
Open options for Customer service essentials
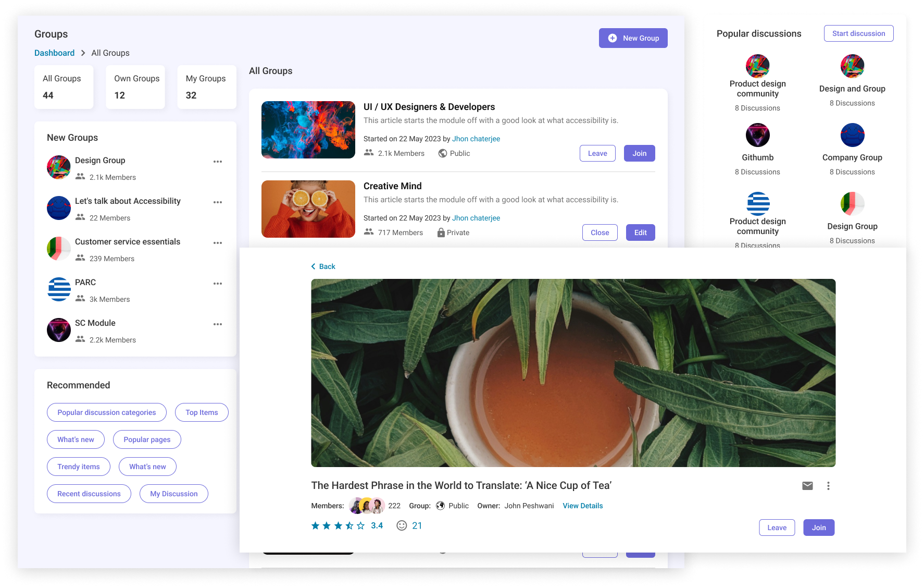pos(218,243)
